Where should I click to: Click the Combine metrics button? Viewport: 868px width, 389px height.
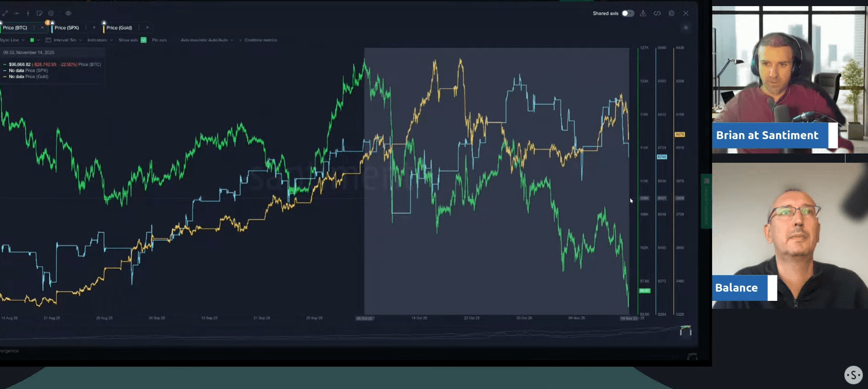point(260,40)
